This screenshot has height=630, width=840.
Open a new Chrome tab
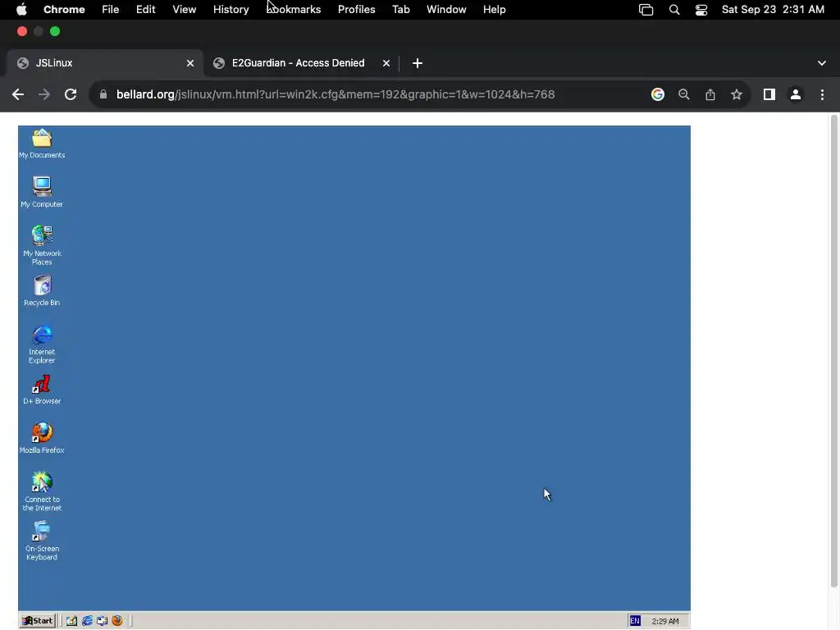coord(418,63)
